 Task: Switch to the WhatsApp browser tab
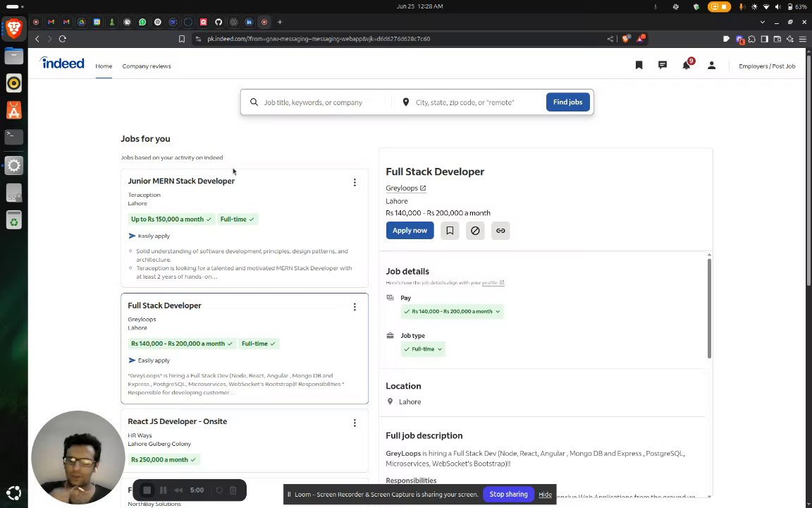[x=142, y=23]
